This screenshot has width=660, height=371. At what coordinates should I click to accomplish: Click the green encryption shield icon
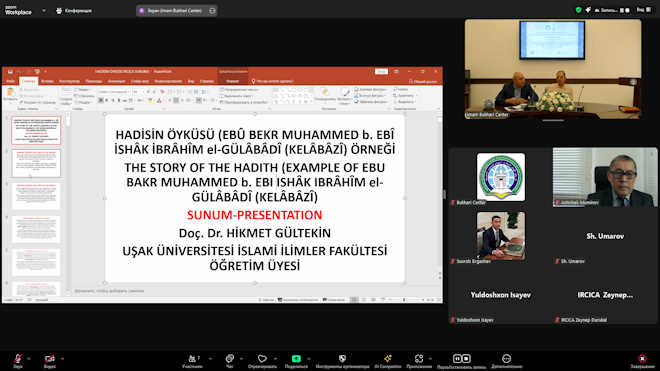(x=579, y=10)
